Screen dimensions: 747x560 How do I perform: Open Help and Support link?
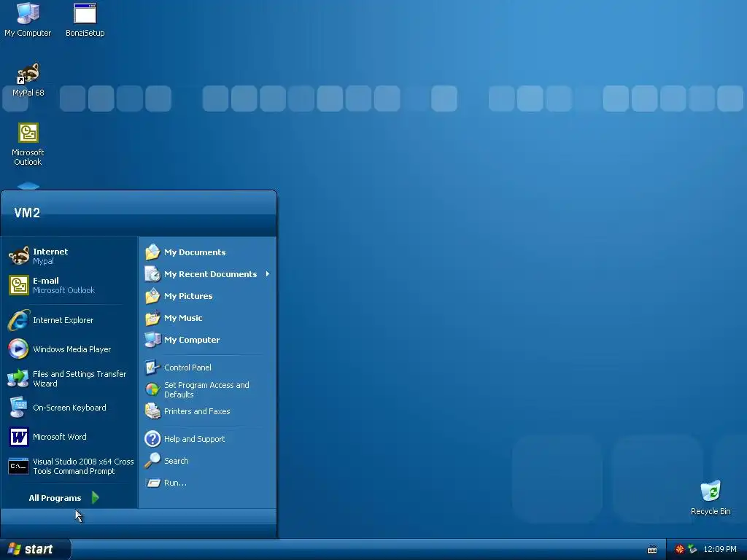pyautogui.click(x=194, y=438)
